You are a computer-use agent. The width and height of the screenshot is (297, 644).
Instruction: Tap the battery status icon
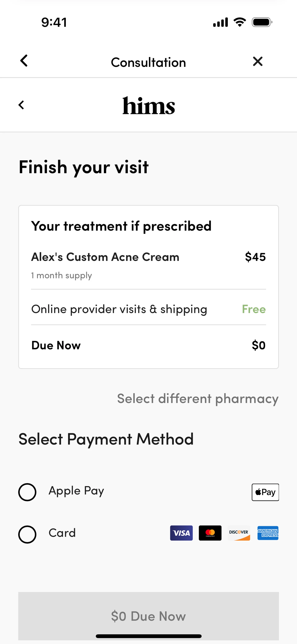point(262,22)
